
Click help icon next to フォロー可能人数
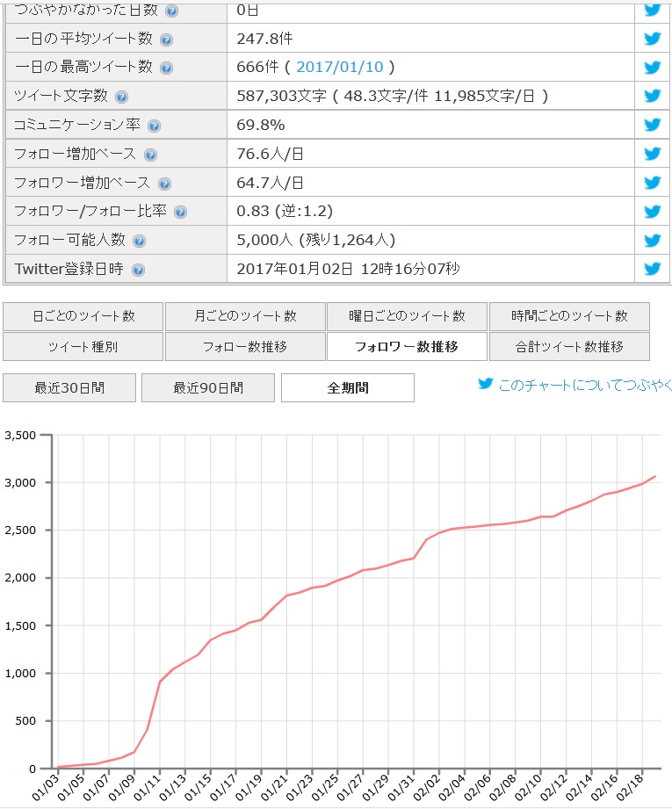point(139,241)
